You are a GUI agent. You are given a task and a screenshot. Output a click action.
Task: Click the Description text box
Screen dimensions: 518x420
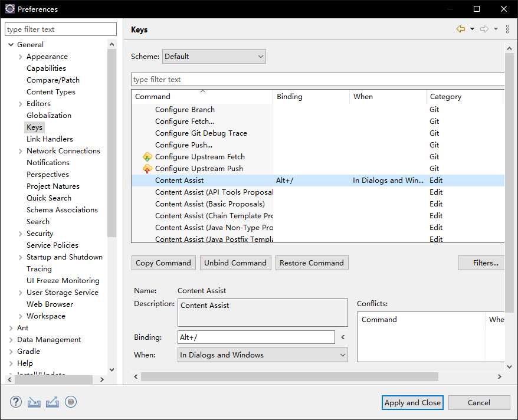pos(263,313)
